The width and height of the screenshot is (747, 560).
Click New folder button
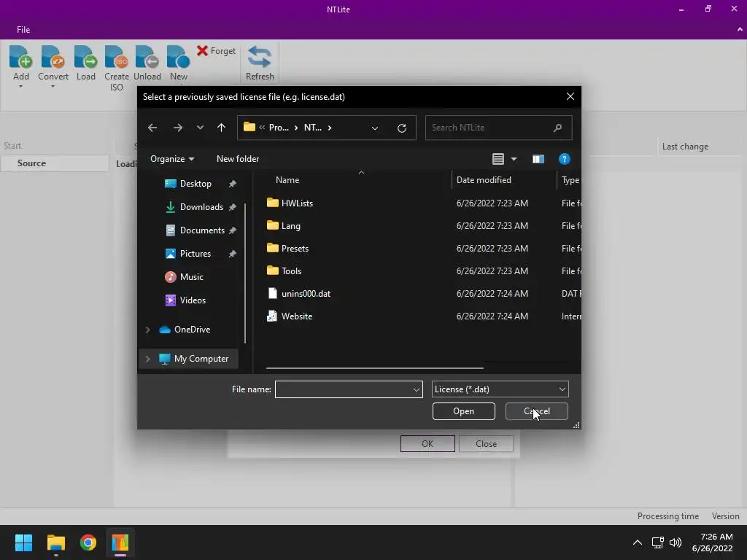[x=238, y=159]
